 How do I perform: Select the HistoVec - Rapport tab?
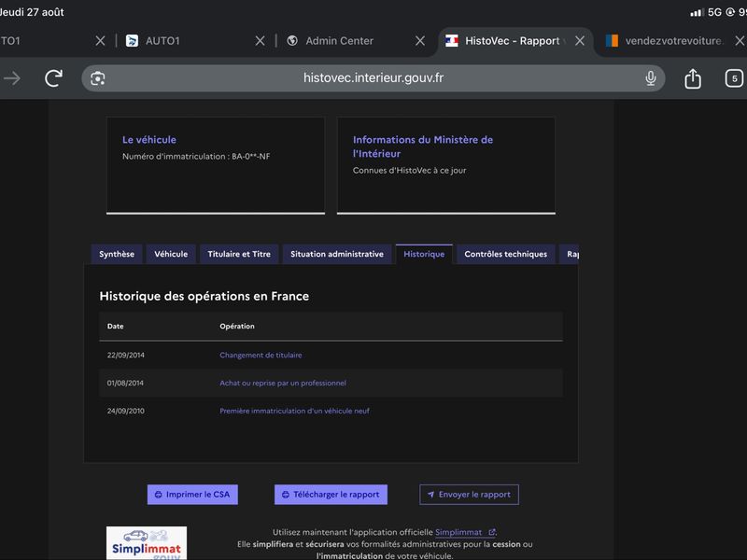pos(512,41)
